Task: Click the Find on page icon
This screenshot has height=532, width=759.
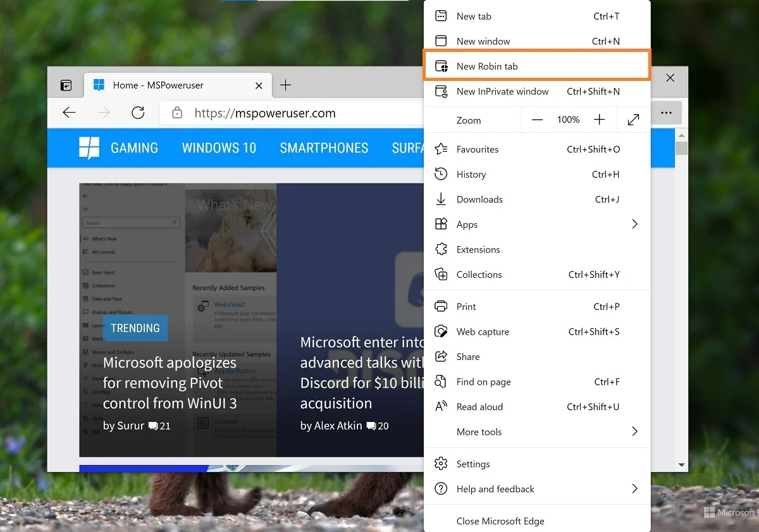Action: [x=441, y=381]
